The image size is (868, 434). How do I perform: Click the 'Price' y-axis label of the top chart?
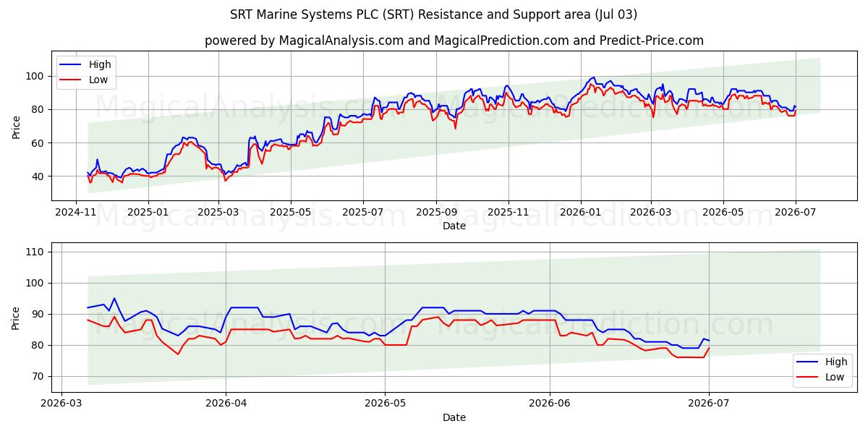pyautogui.click(x=16, y=126)
